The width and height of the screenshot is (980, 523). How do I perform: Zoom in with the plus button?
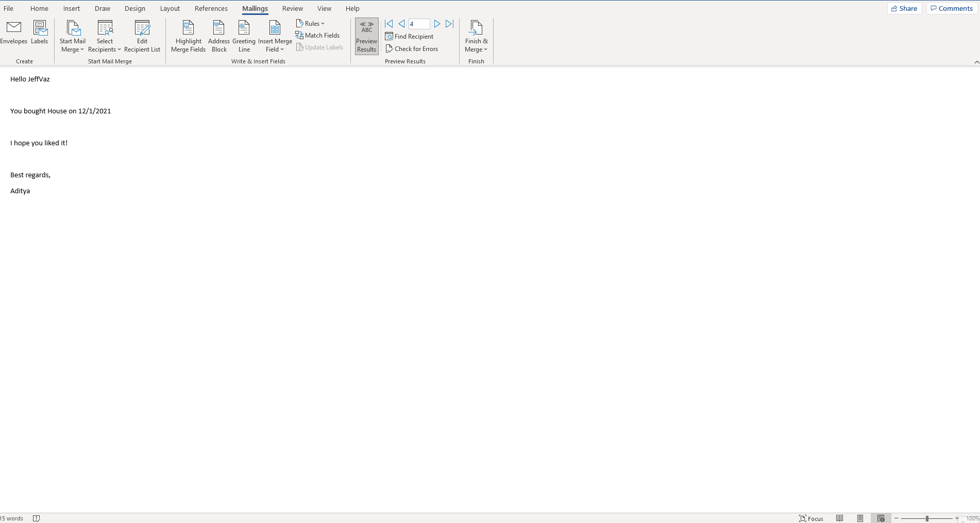click(957, 518)
